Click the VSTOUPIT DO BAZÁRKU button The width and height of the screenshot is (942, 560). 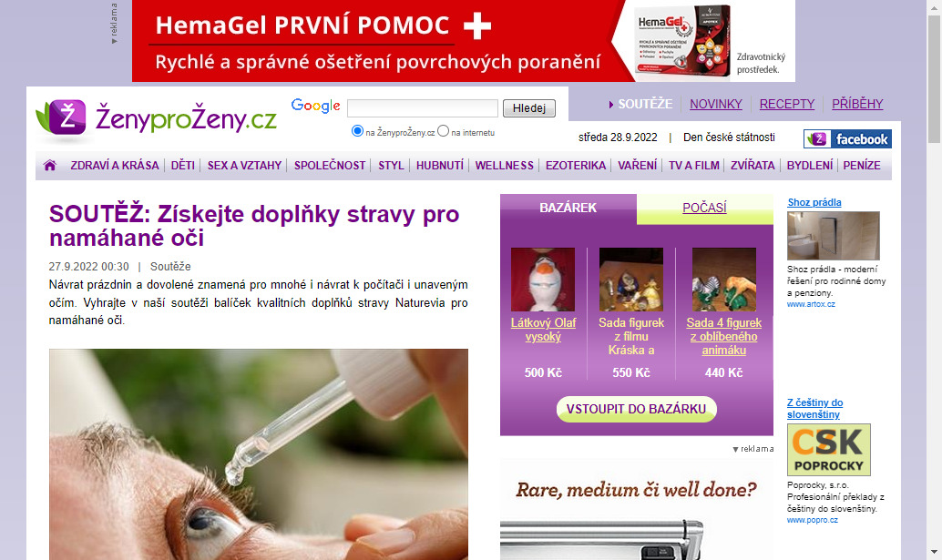coord(636,409)
